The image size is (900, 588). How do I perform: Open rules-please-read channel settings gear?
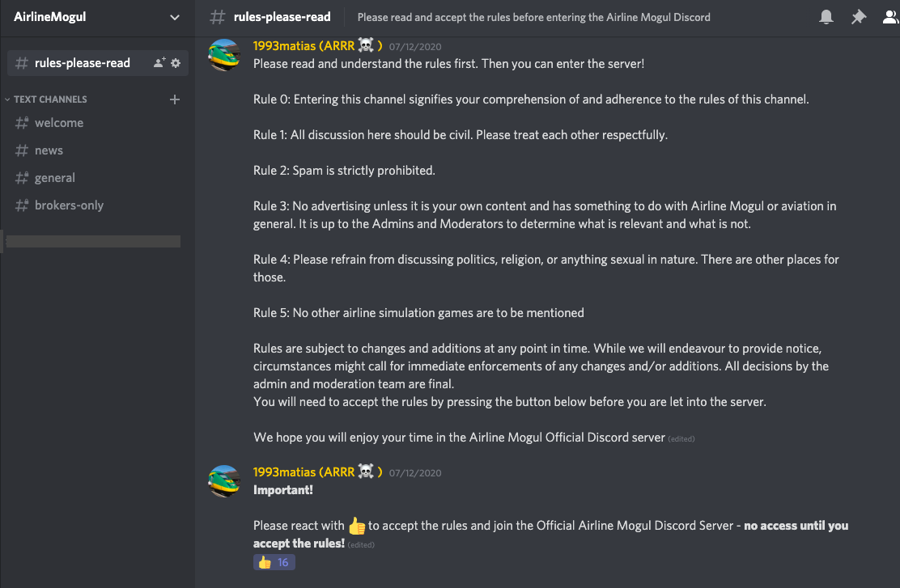(176, 63)
